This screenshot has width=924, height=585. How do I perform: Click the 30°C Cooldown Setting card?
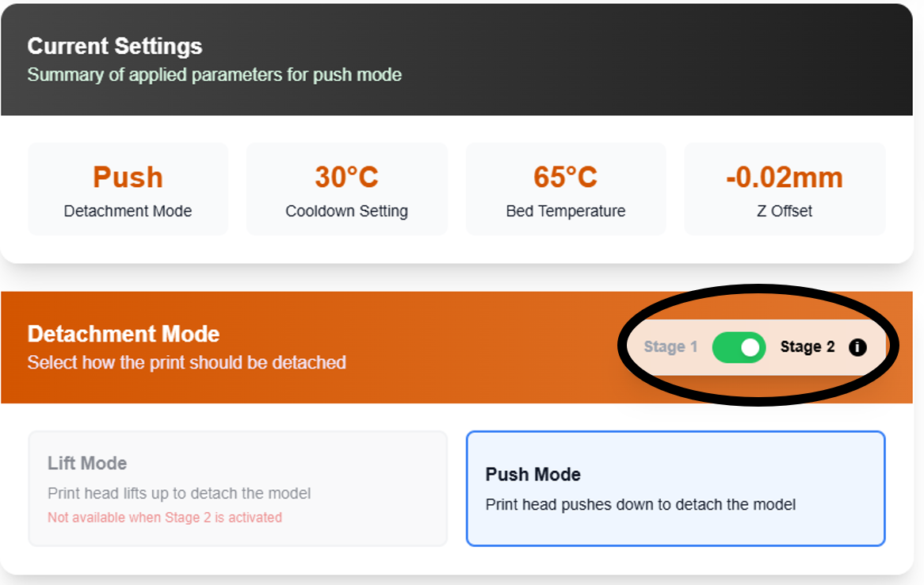coord(346,189)
